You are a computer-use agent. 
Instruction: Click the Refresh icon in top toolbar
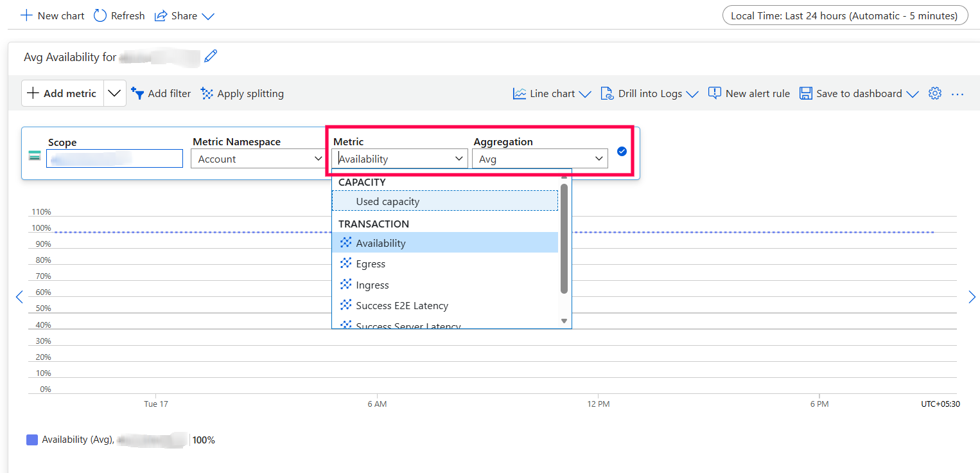point(100,15)
